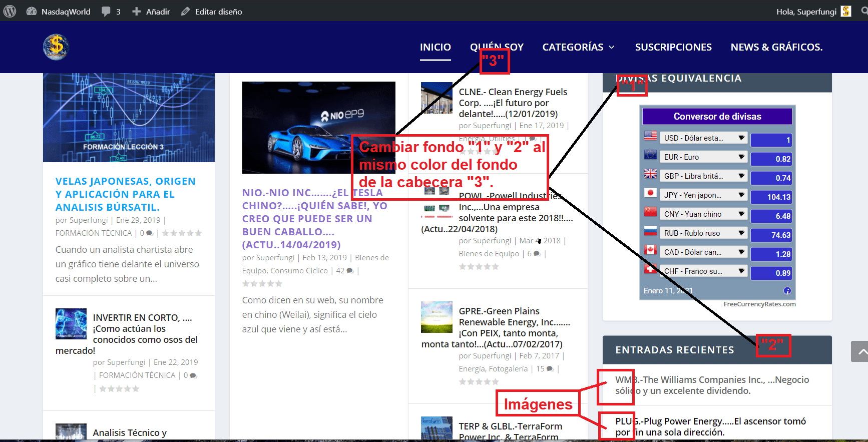Image resolution: width=868 pixels, height=442 pixels.
Task: Click the European Union flag icon
Action: pos(650,155)
